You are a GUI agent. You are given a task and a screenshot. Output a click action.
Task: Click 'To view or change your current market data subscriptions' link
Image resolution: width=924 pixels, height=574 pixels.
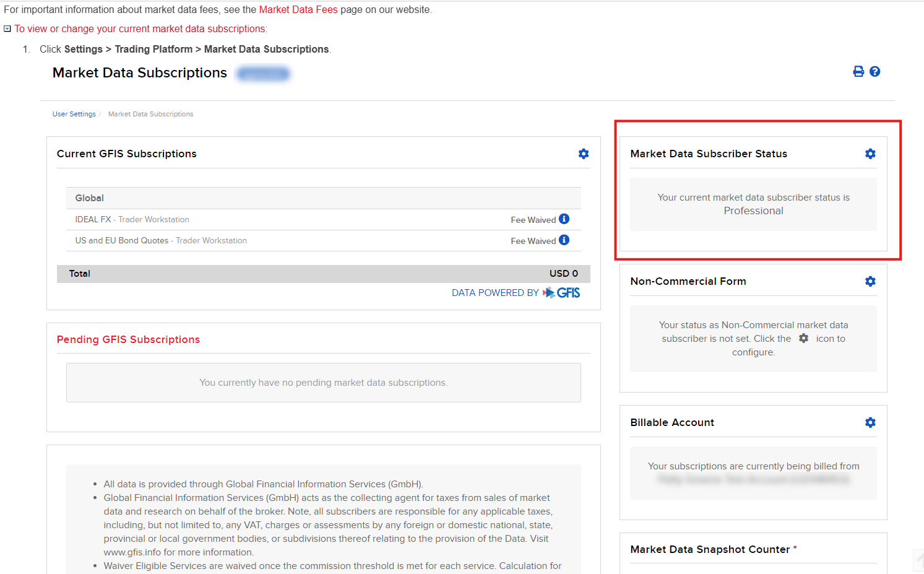140,28
